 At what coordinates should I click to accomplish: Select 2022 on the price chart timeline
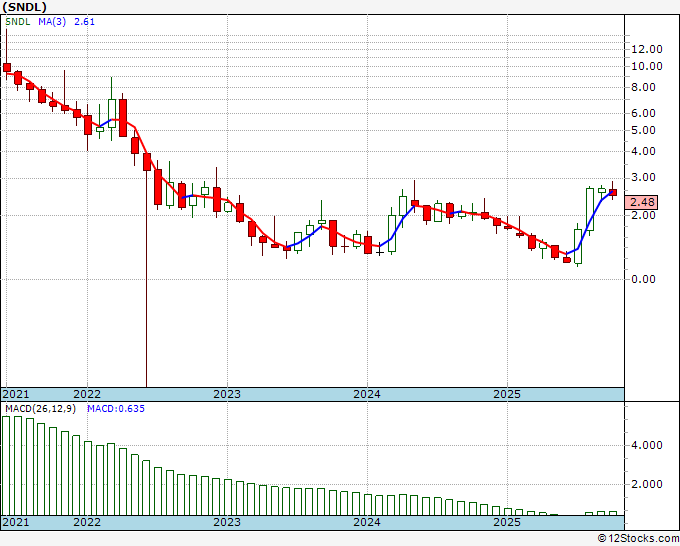pos(87,393)
